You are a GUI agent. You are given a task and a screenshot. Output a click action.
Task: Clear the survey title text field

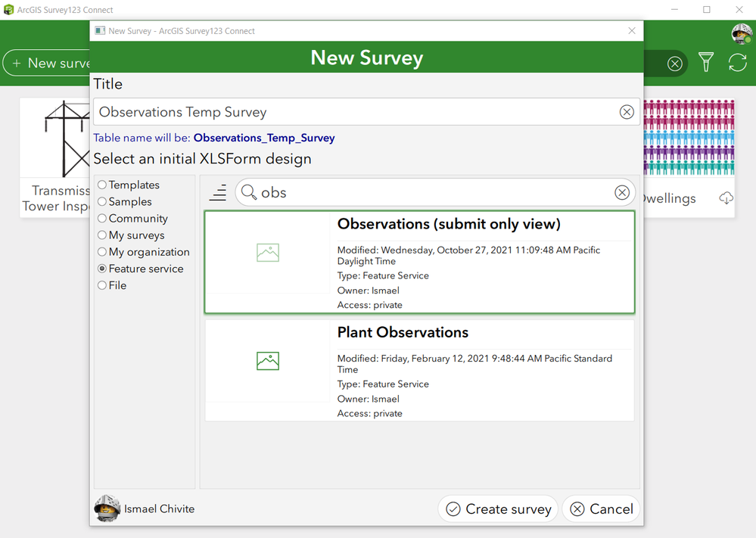(x=627, y=112)
